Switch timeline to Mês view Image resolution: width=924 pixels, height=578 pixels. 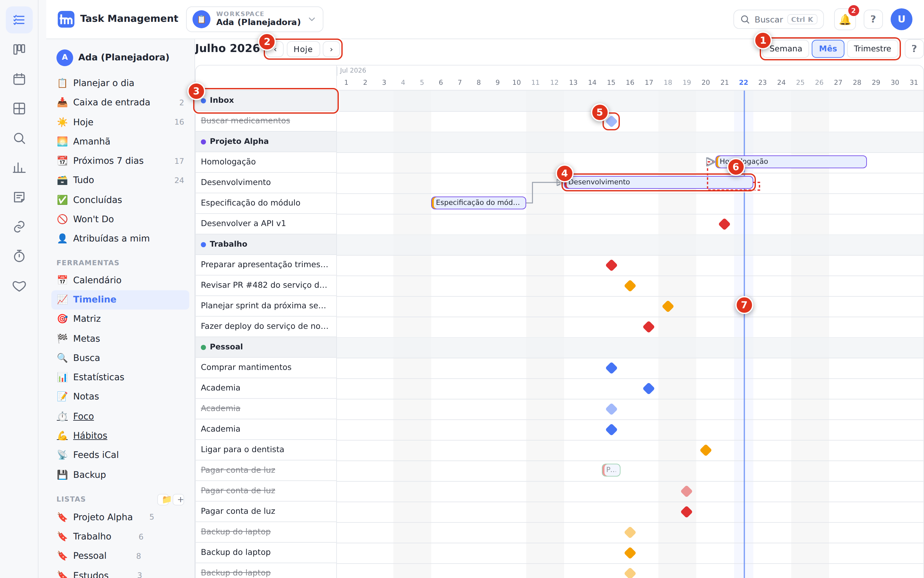pyautogui.click(x=828, y=49)
